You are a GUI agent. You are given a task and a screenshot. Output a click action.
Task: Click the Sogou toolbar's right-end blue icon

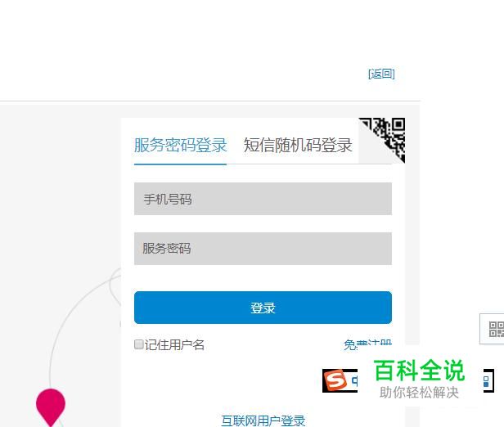486,381
